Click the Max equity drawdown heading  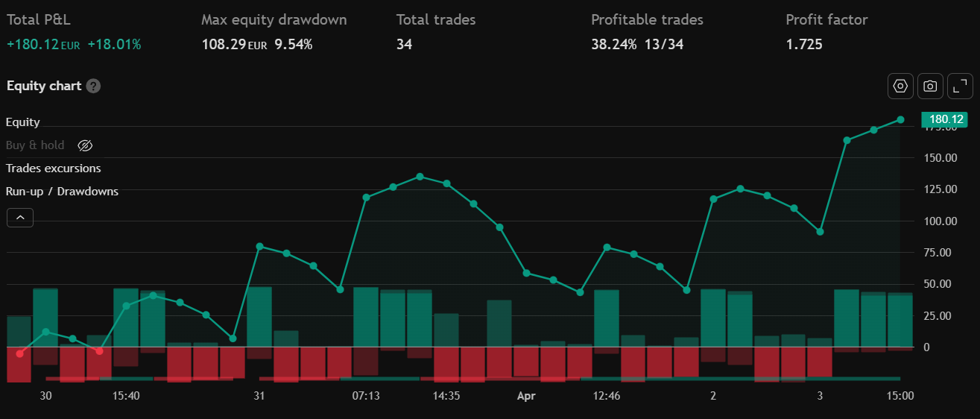point(274,20)
